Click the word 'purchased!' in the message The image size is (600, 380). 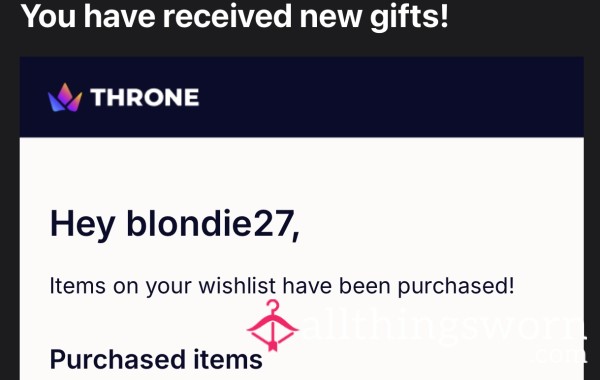tap(456, 287)
